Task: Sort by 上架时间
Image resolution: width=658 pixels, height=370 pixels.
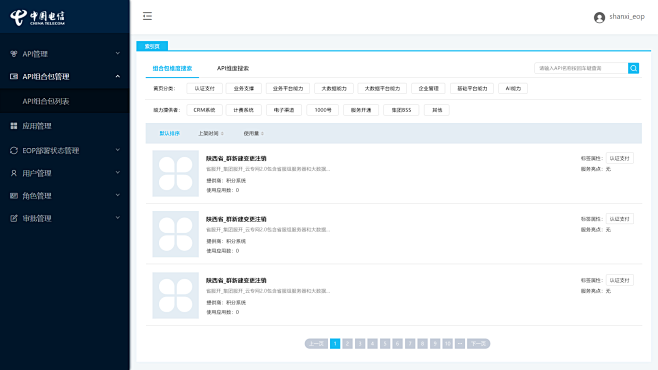Action: (208, 133)
